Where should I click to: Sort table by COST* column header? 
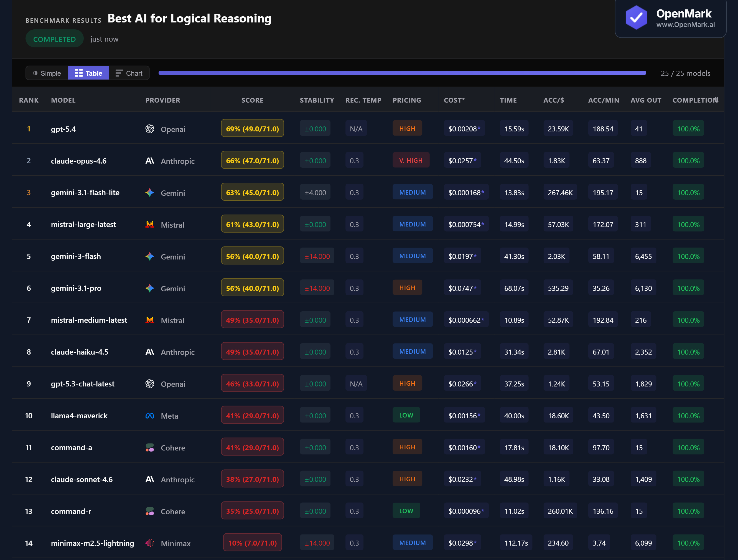click(454, 100)
